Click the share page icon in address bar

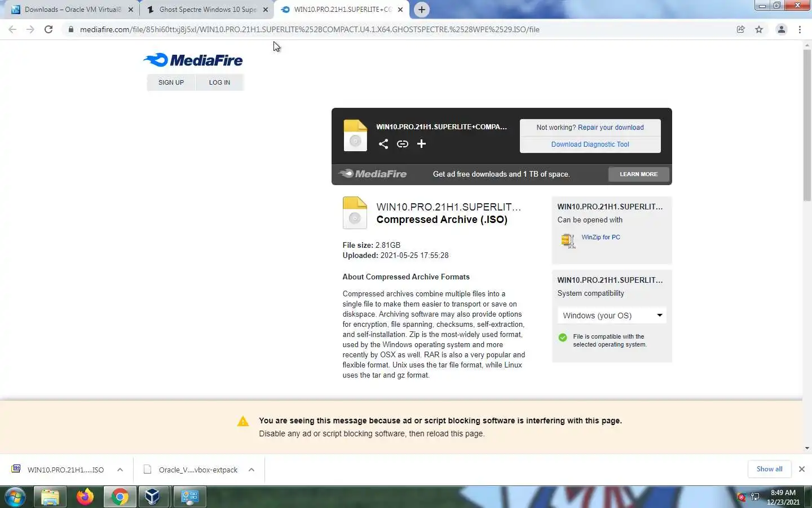click(x=741, y=29)
